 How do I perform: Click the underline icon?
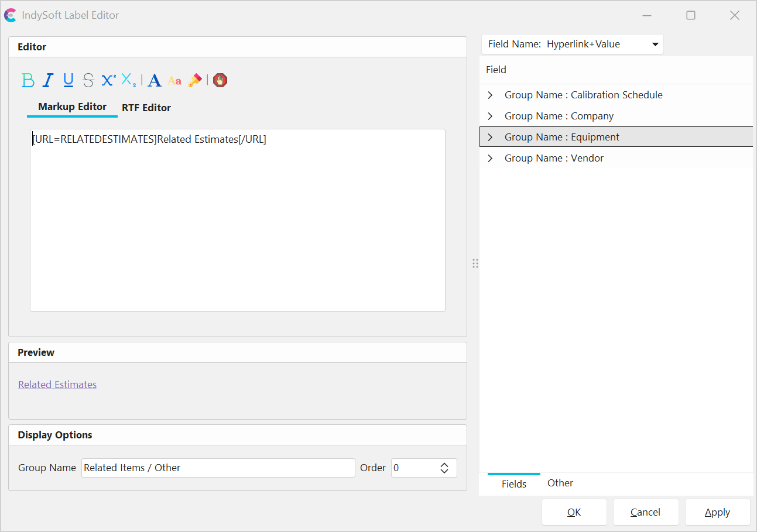pyautogui.click(x=68, y=80)
